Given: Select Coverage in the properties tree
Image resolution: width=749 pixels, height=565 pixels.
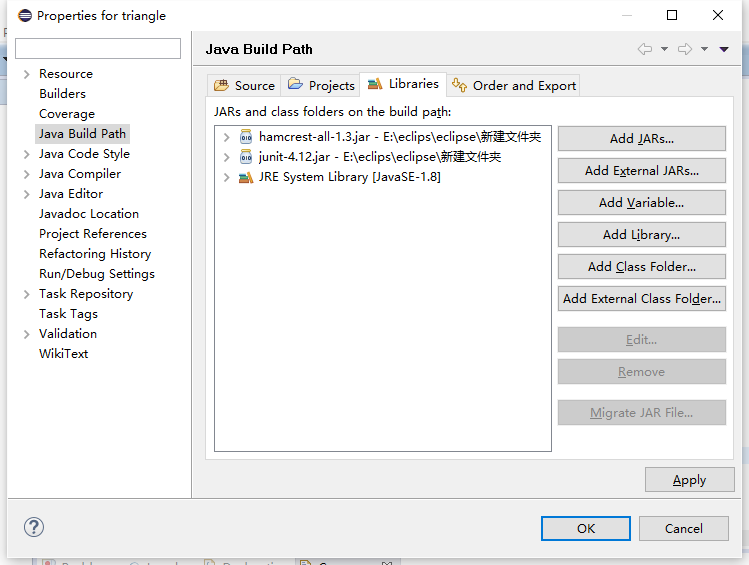Looking at the screenshot, I should pos(67,114).
